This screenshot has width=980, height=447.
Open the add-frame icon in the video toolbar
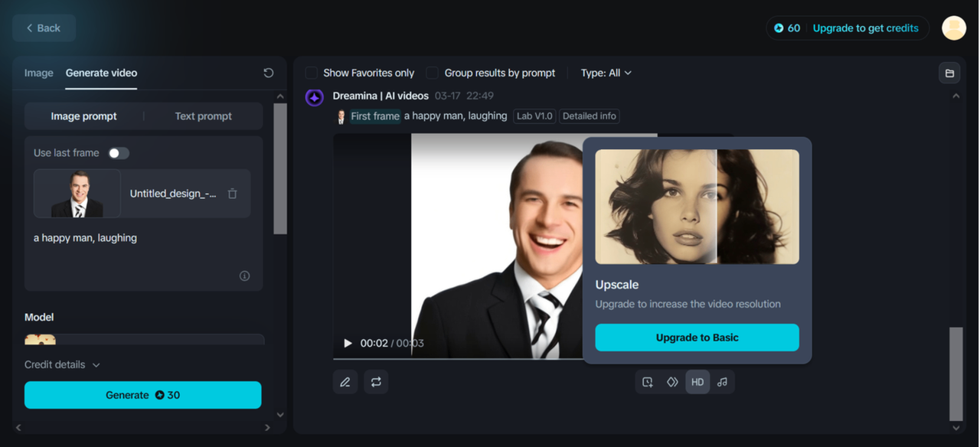tap(647, 381)
